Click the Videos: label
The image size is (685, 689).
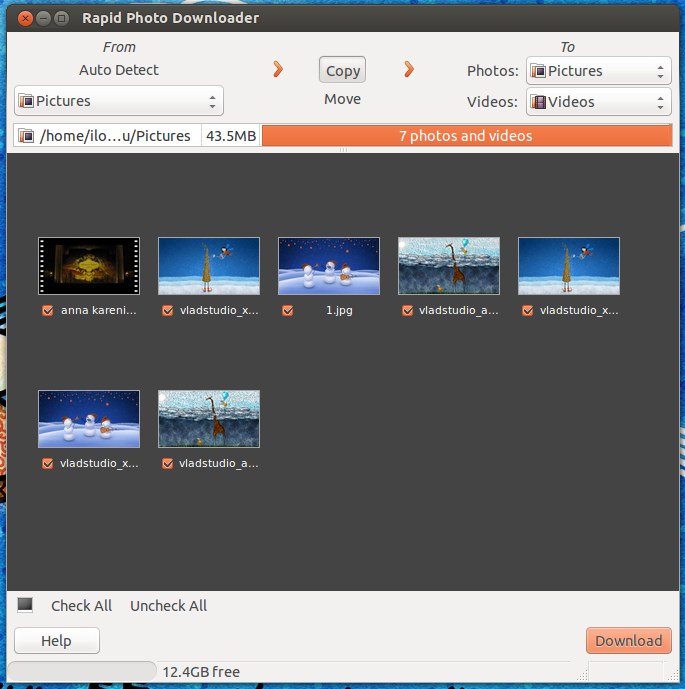pos(492,102)
